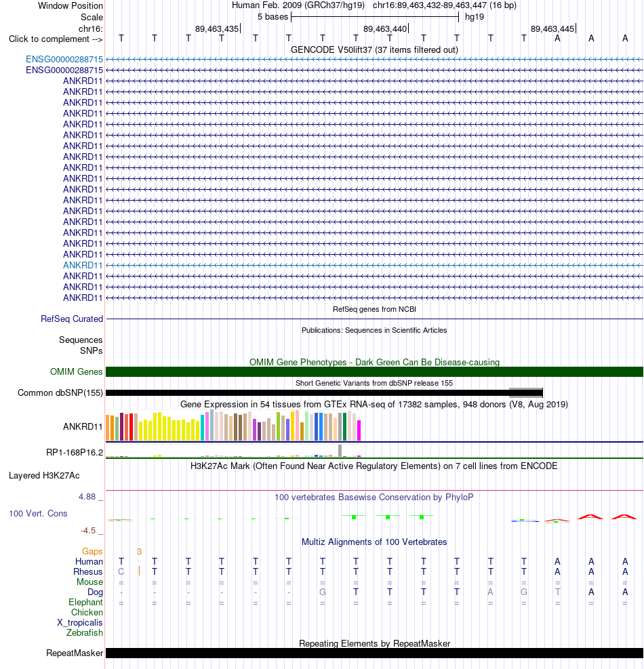Click the OMIM Genes track label
This screenshot has height=669, width=644.
(77, 372)
